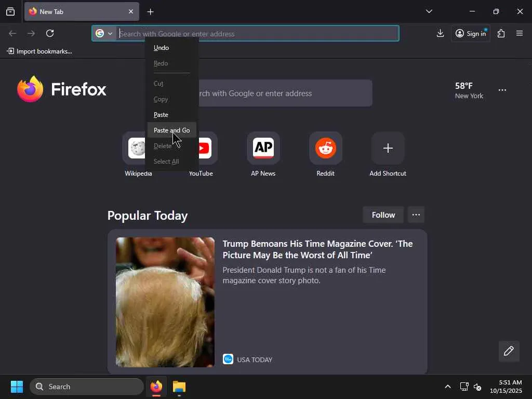532x399 pixels.
Task: Expand the List all tabs chevron
Action: point(429,11)
